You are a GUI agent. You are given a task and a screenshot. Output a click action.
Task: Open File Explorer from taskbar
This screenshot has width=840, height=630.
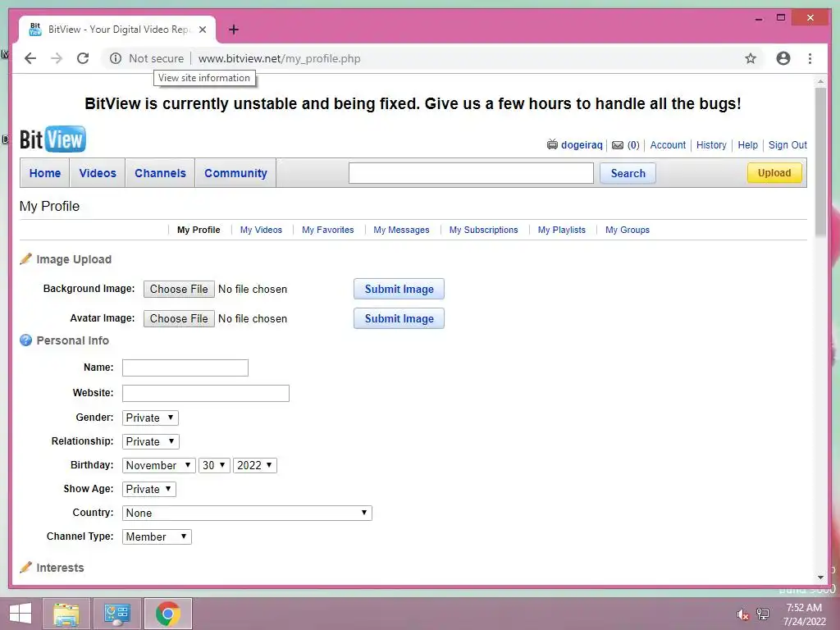(66, 614)
